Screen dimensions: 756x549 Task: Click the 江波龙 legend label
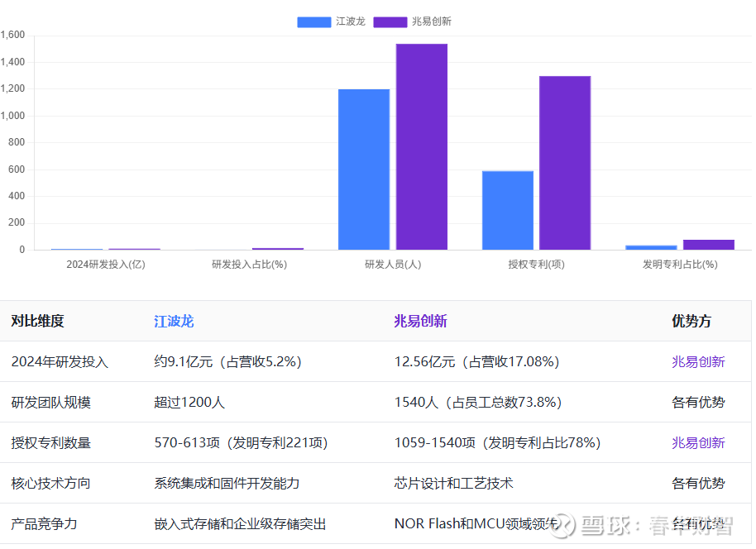[351, 21]
